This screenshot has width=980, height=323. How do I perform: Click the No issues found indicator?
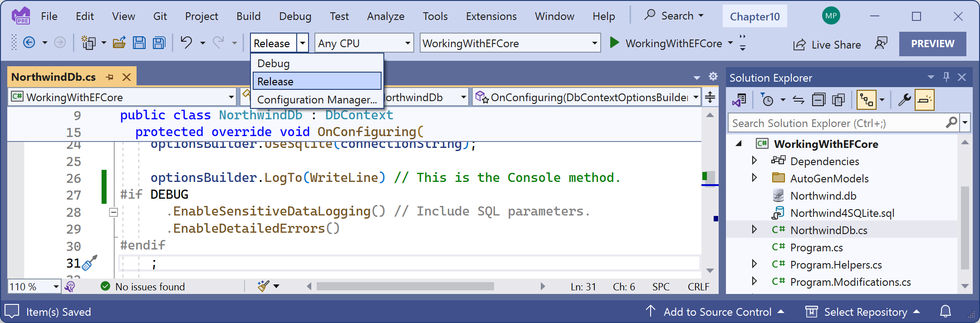[143, 287]
